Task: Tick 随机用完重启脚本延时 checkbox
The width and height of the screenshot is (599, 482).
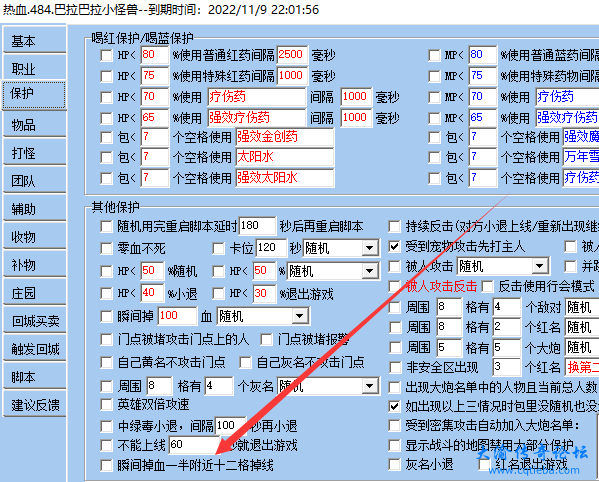Action: pos(106,226)
